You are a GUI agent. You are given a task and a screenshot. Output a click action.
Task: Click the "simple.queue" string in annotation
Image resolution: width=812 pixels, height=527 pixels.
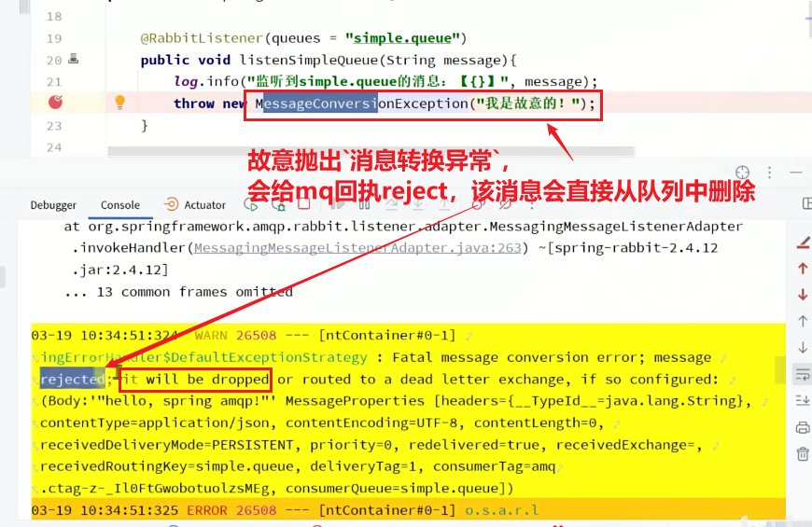coord(402,38)
